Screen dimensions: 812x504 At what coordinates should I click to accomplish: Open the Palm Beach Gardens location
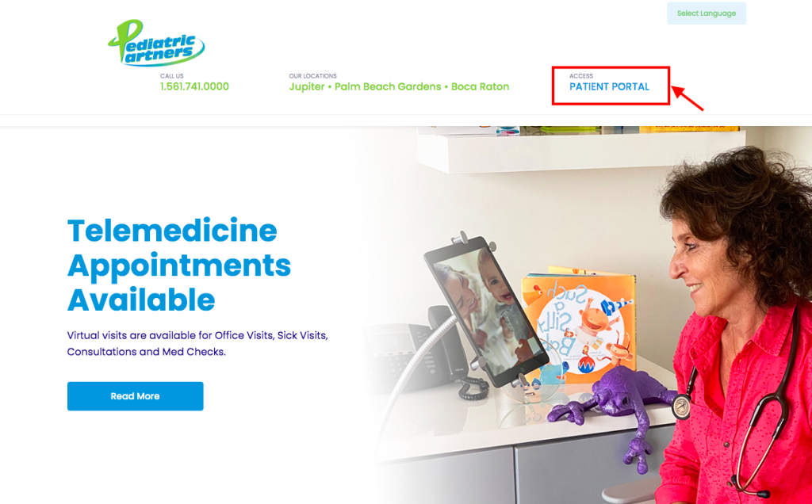click(388, 86)
